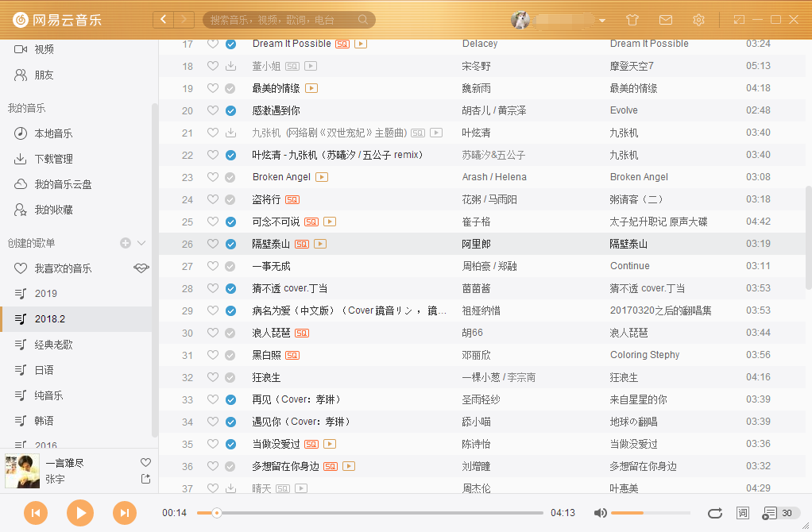The height and width of the screenshot is (532, 812).
Task: Open the lyrics panel (词) button
Action: [743, 513]
